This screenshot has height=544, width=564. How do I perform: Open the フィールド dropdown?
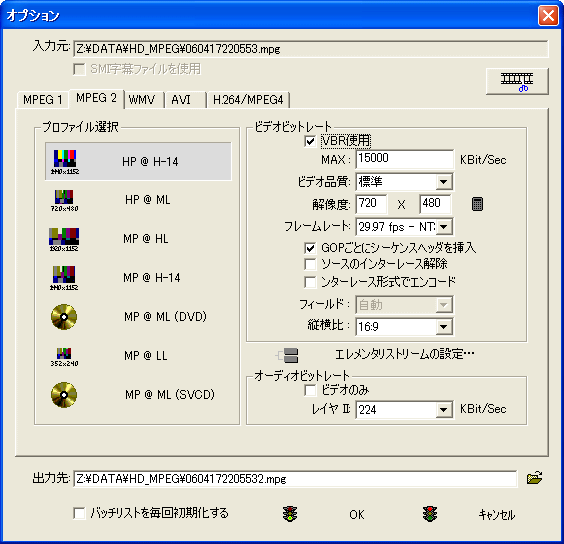tap(444, 305)
